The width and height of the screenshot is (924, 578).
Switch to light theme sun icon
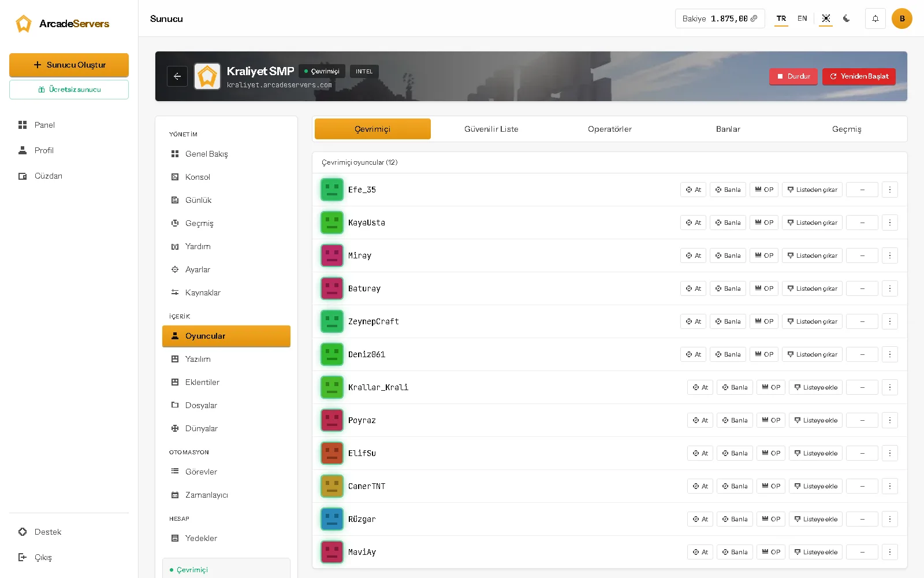(x=826, y=18)
